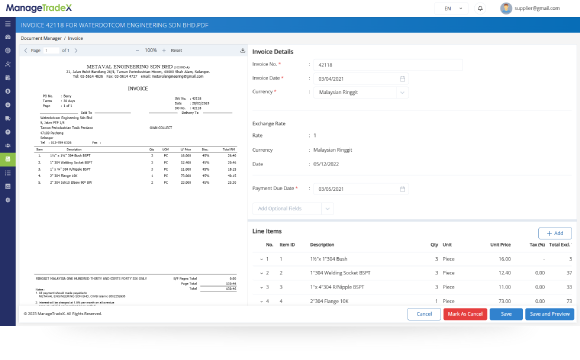Open the Add Optional Fields dropdown

click(293, 208)
